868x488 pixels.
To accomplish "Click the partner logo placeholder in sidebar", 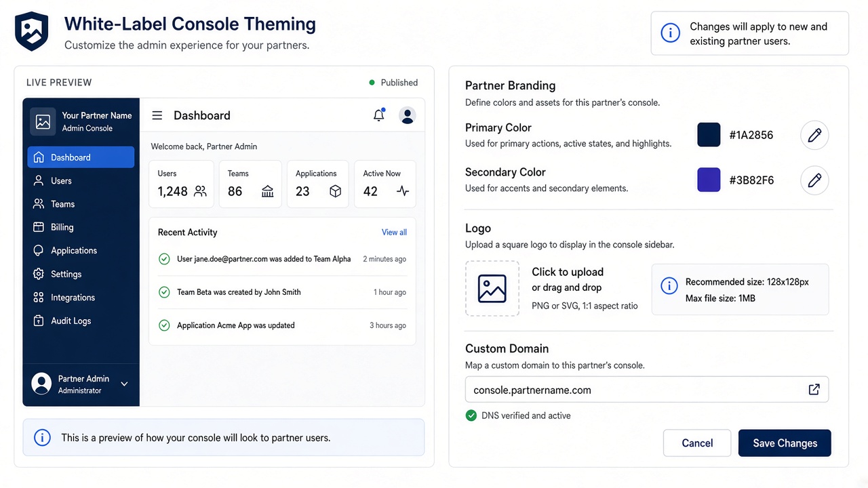I will pyautogui.click(x=43, y=122).
